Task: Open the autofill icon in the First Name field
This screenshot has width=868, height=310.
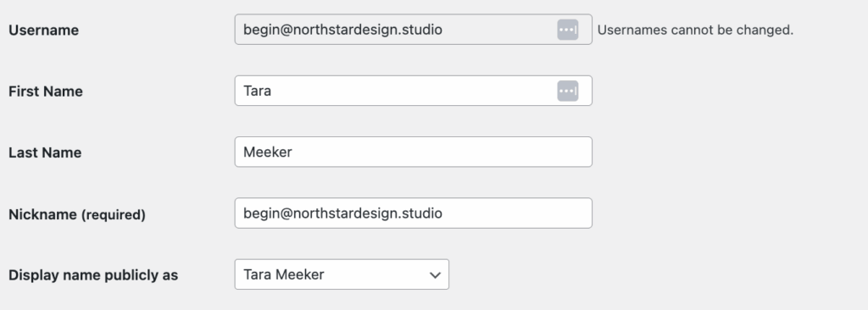Action: (x=567, y=91)
